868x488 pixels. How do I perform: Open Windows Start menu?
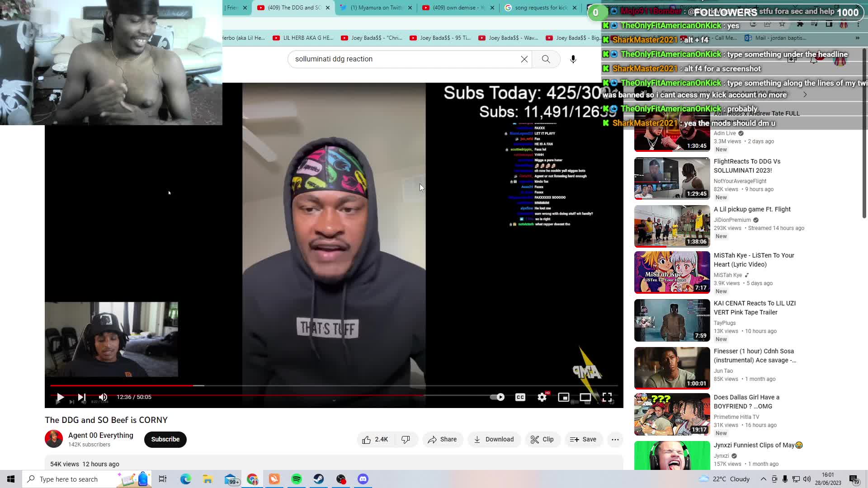11,479
